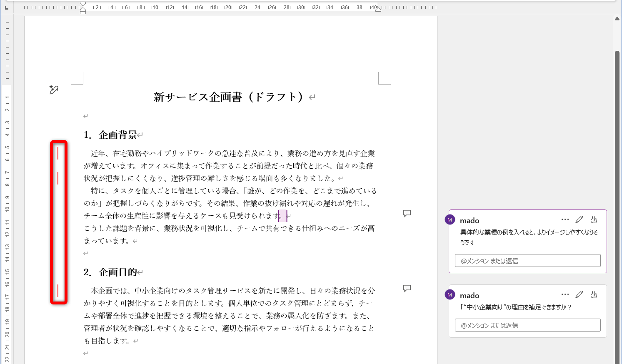Click the vertical scrollbar on the right
Screen dimensions: 622x364
(618, 167)
